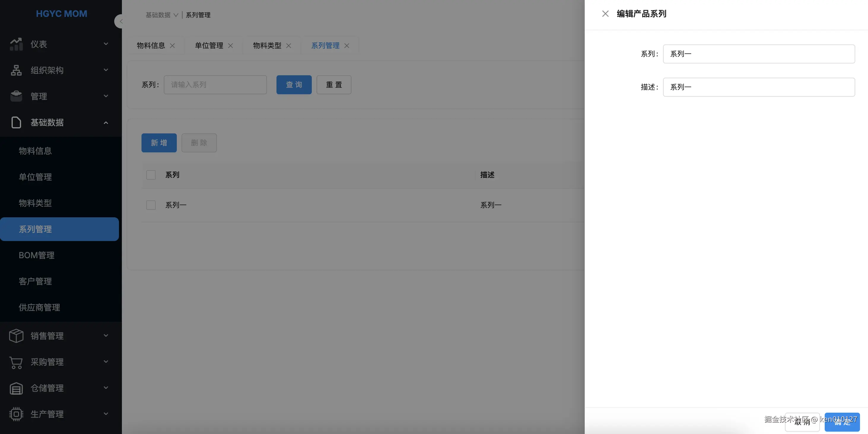Click the box icon beside 销售管理
The width and height of the screenshot is (868, 434).
(16, 336)
